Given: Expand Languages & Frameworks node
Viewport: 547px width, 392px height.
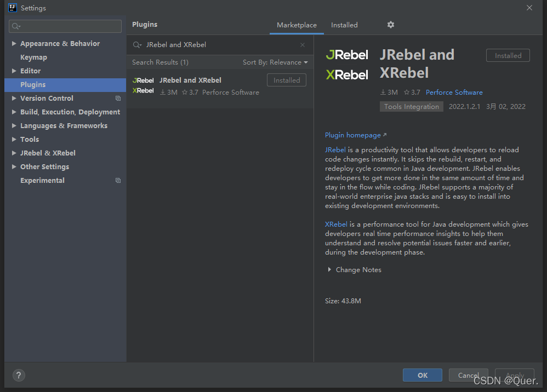Looking at the screenshot, I should [14, 125].
